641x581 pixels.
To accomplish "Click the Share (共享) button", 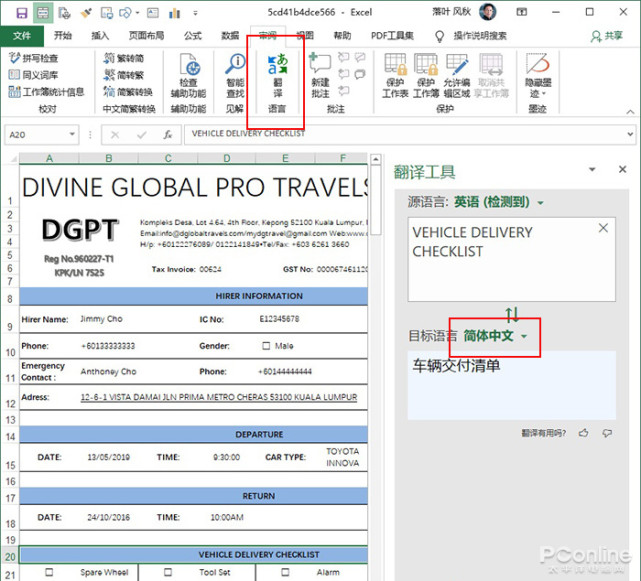I will [x=607, y=36].
